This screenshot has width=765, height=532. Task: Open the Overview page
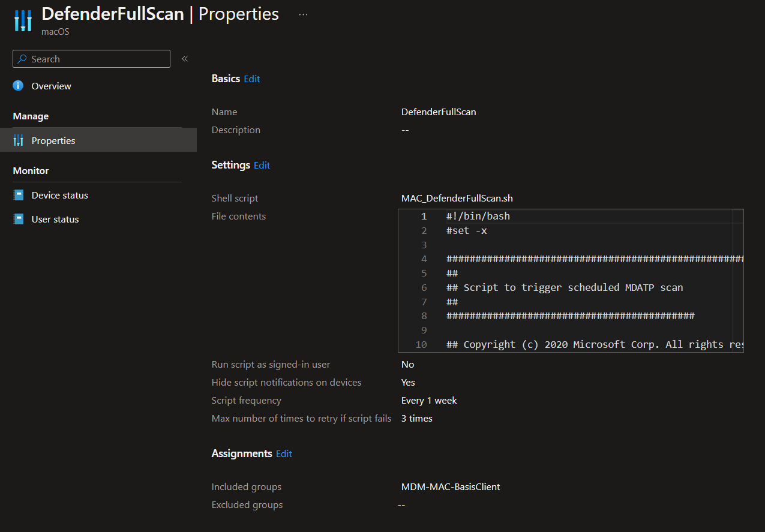tap(51, 86)
